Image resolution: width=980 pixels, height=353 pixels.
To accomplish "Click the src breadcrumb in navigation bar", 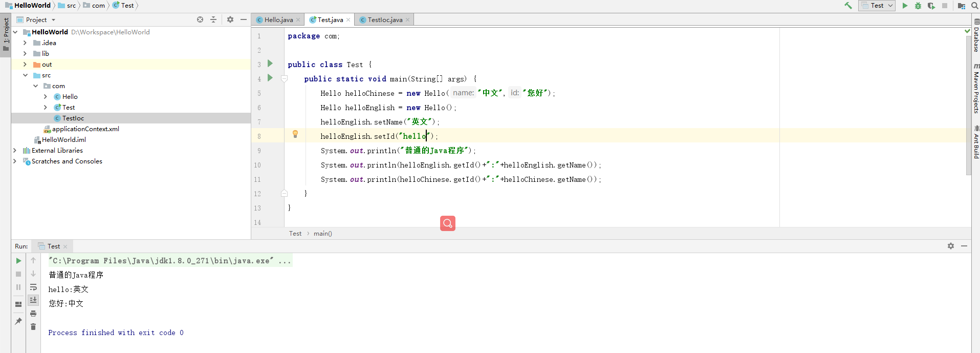I will (67, 5).
